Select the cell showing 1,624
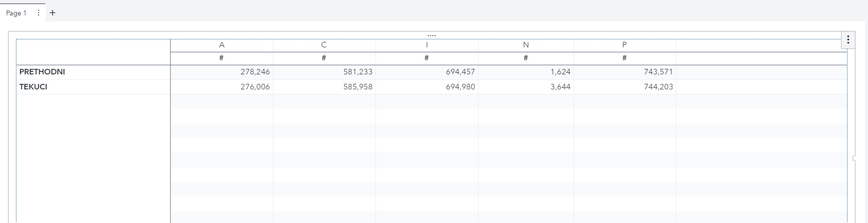The height and width of the screenshot is (223, 868). (560, 72)
